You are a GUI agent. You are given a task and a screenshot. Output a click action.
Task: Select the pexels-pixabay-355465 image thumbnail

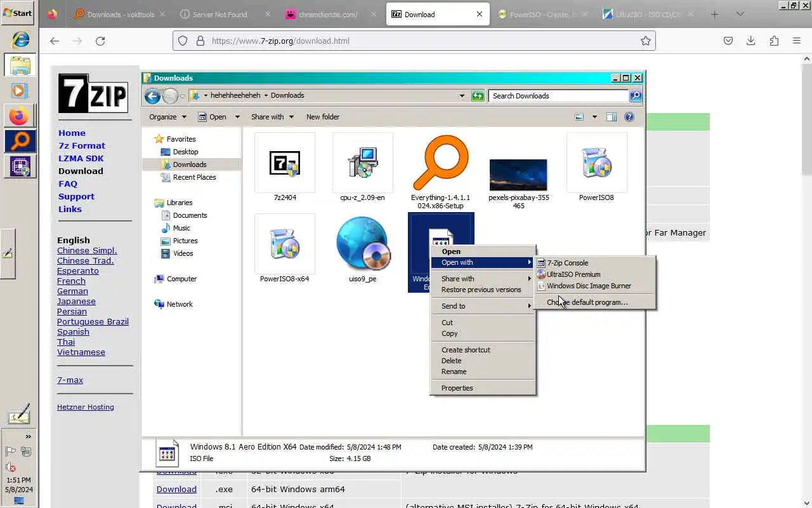[x=518, y=175]
